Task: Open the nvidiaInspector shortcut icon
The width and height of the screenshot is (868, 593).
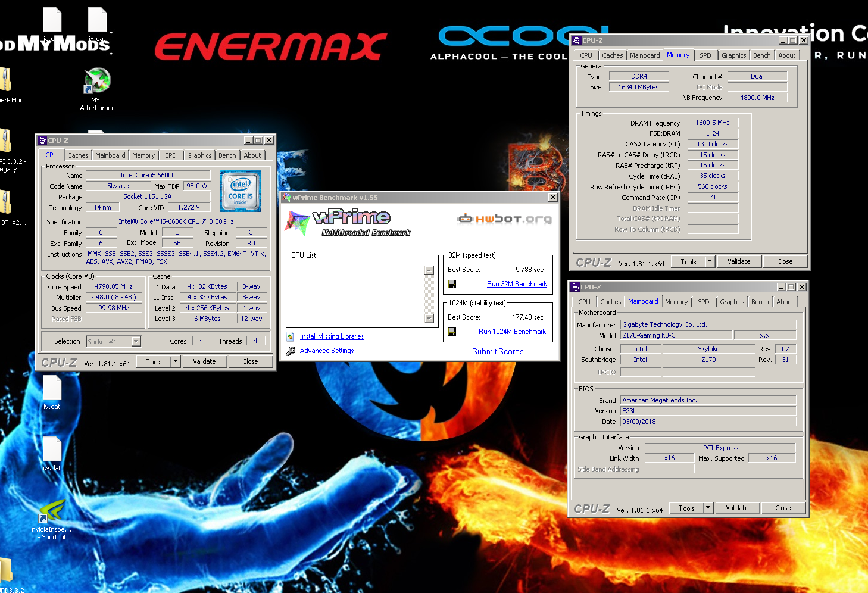Action: [52, 511]
